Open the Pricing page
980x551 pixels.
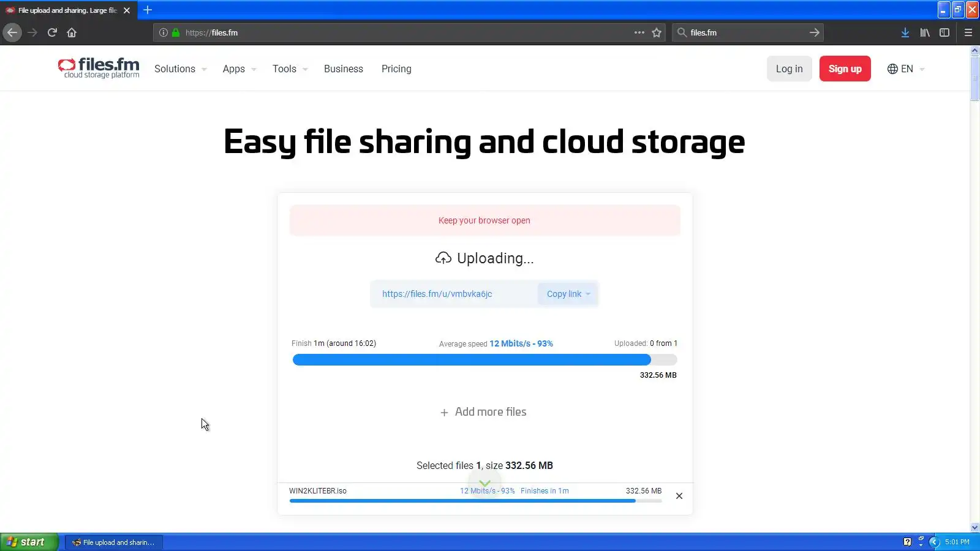[396, 69]
